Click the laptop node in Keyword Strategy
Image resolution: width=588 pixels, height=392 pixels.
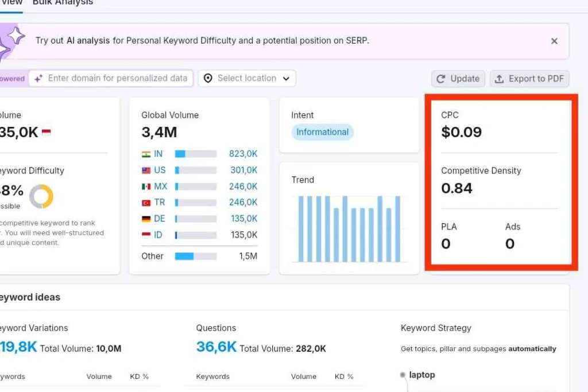422,375
